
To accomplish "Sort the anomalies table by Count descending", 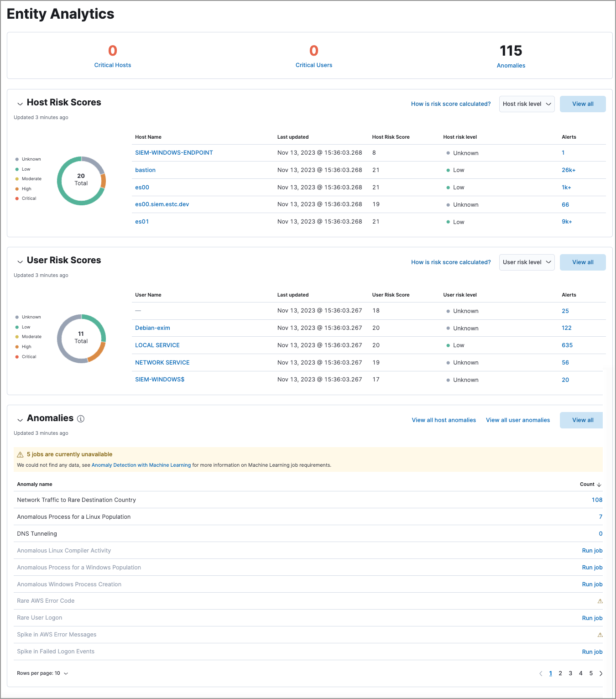I will (x=590, y=484).
